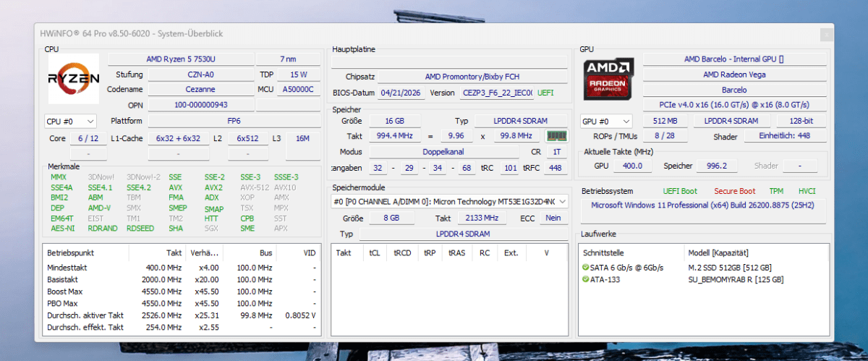This screenshot has height=361, width=868.
Task: Click the FP6 platform value
Action: pyautogui.click(x=234, y=121)
